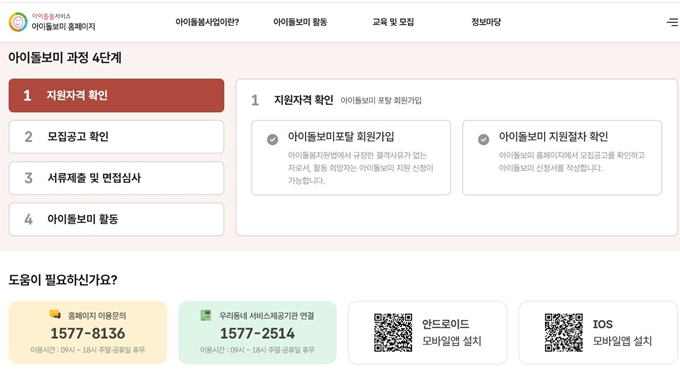Click the 1577-2514 phone number
The image size is (680, 380).
[x=258, y=333]
